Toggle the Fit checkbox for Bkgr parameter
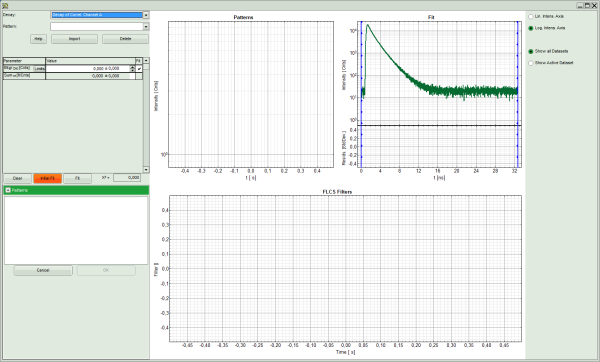The width and height of the screenshot is (600, 362). pyautogui.click(x=139, y=68)
